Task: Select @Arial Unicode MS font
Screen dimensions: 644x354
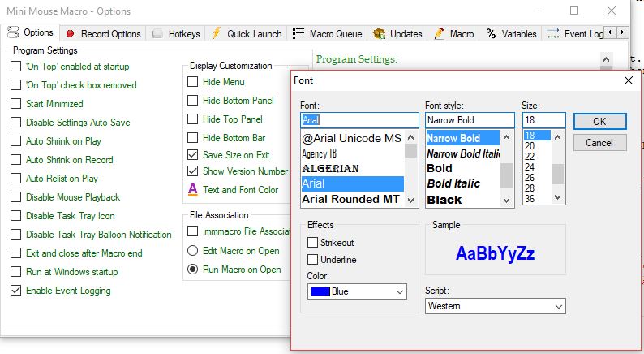Action: coord(351,138)
